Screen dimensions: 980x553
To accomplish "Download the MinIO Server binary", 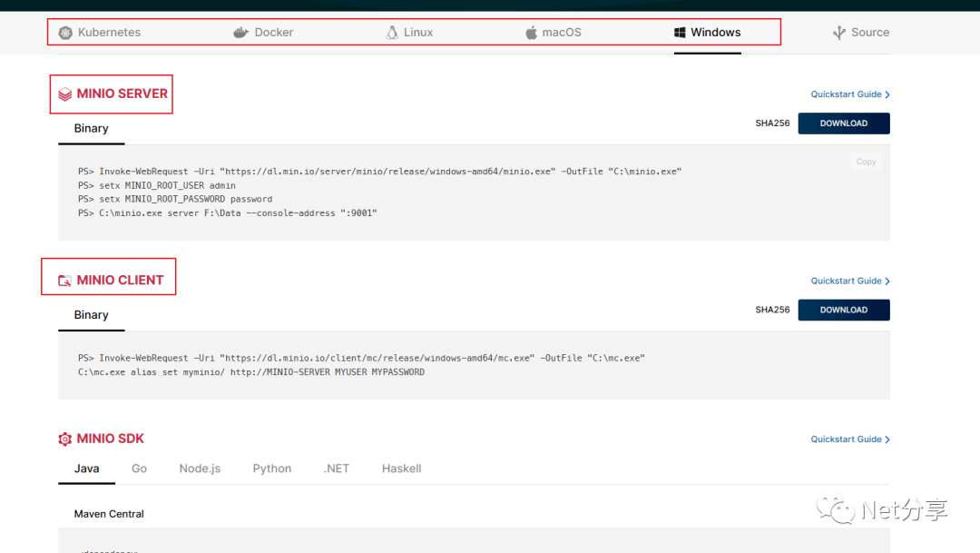I will click(x=843, y=123).
